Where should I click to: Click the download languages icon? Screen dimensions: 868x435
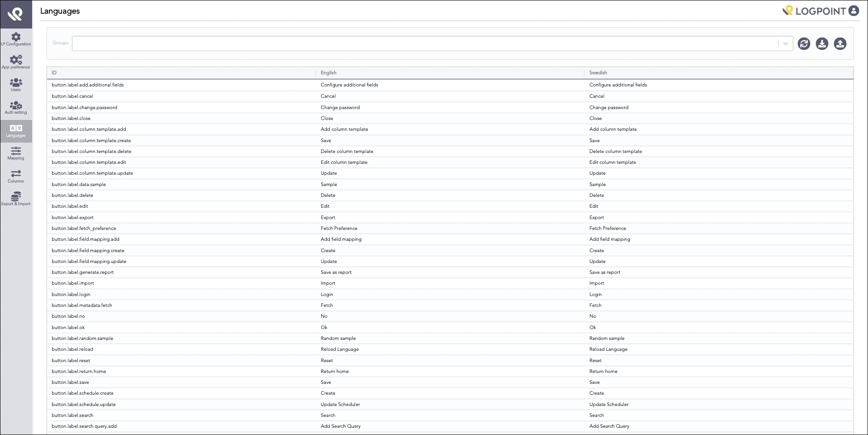[x=822, y=43]
